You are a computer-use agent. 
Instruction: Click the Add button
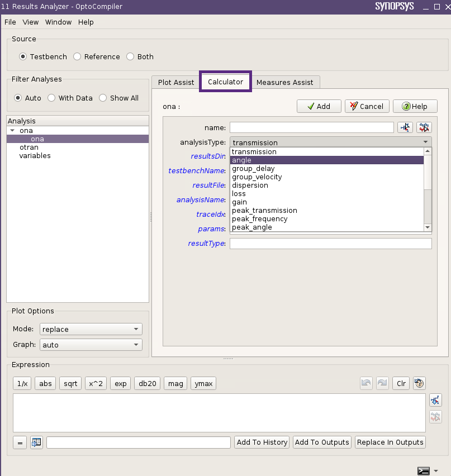[x=319, y=106]
